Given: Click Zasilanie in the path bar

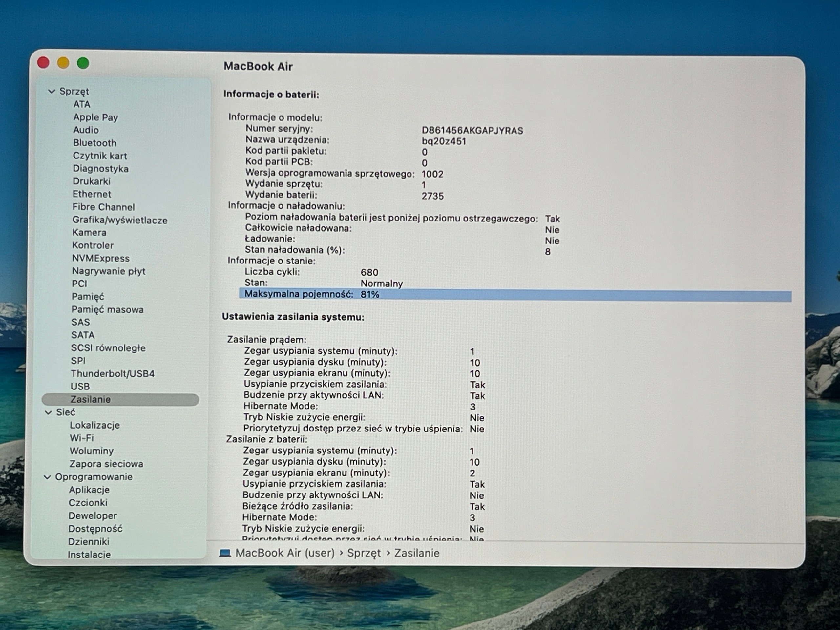Looking at the screenshot, I should coord(417,553).
